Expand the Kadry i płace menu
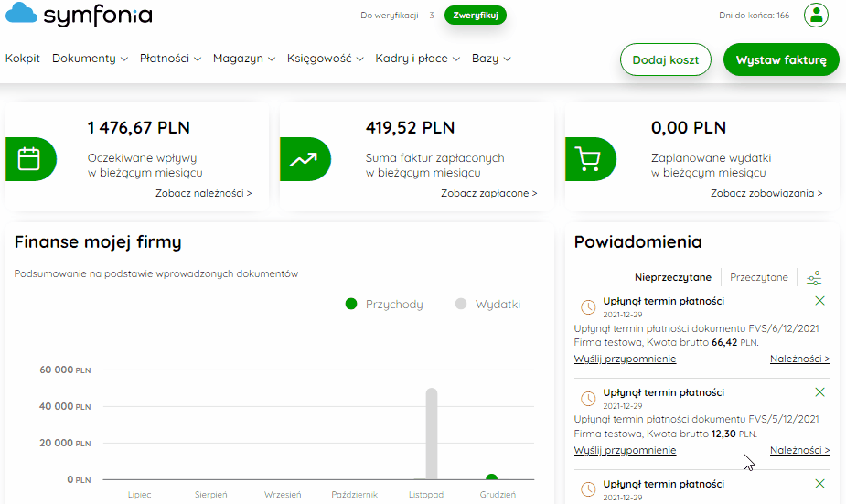Viewport: 846px width, 504px height. (x=418, y=59)
